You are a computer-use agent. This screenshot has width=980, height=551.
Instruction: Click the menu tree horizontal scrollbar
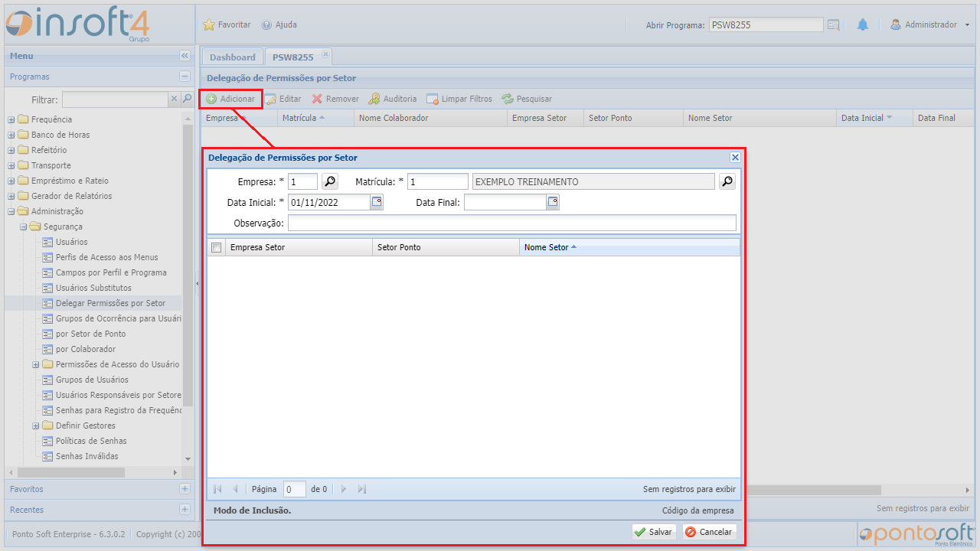[x=69, y=473]
